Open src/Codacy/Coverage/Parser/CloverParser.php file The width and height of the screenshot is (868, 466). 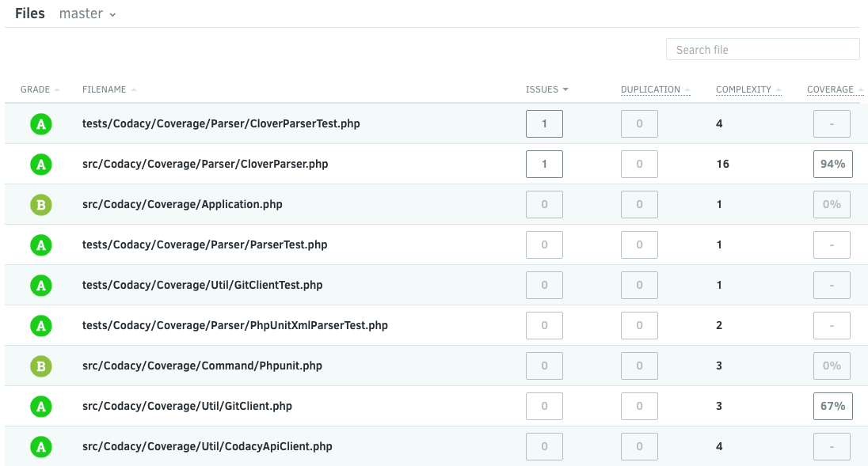click(205, 165)
